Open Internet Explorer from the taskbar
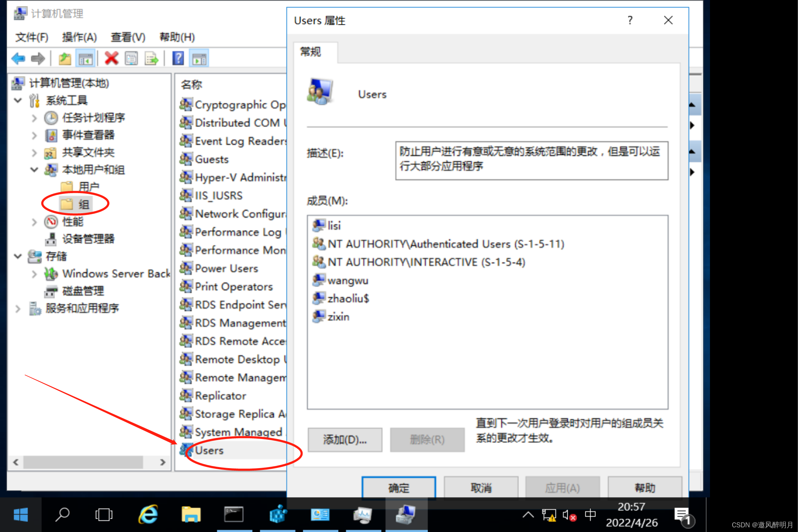Screen dimensions: 798x532 (148, 514)
